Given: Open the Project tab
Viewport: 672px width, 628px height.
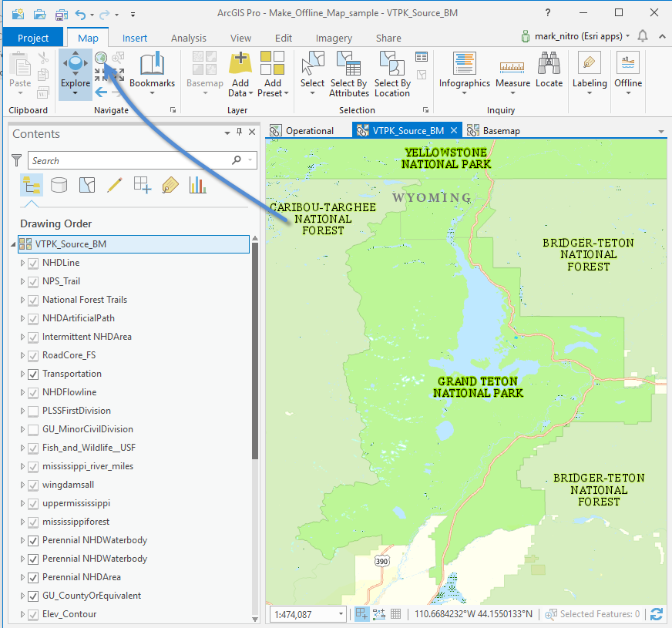Looking at the screenshot, I should pyautogui.click(x=33, y=38).
